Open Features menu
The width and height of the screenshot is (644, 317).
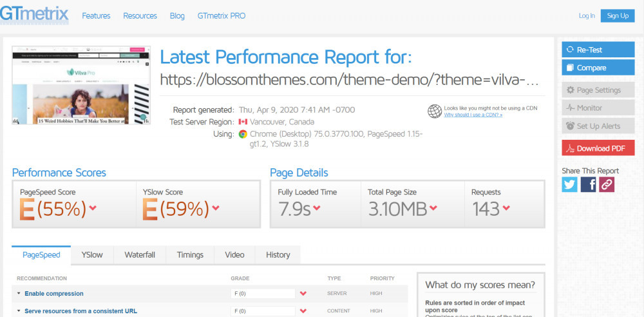[96, 16]
